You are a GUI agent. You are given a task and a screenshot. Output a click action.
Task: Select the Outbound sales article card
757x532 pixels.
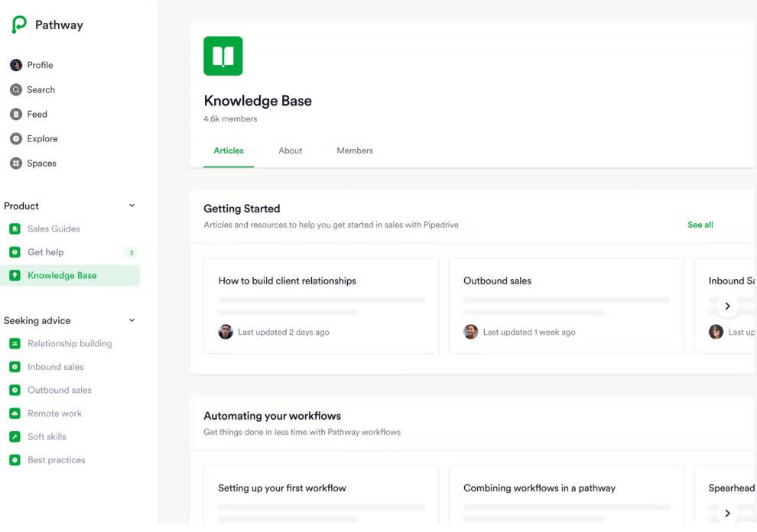566,306
